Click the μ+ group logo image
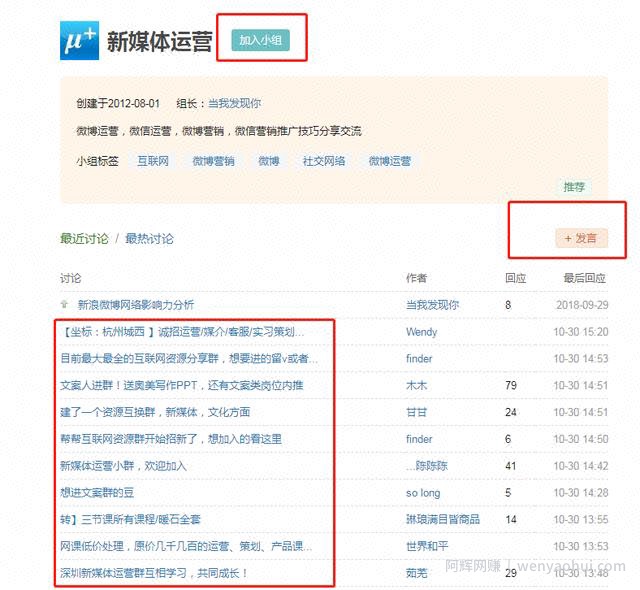The image size is (640, 590). [79, 40]
